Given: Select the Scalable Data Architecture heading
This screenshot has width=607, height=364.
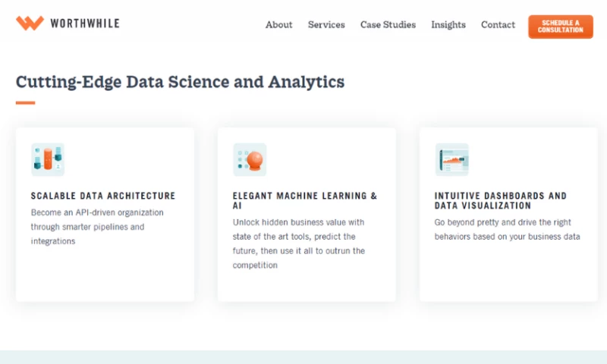Looking at the screenshot, I should point(103,196).
